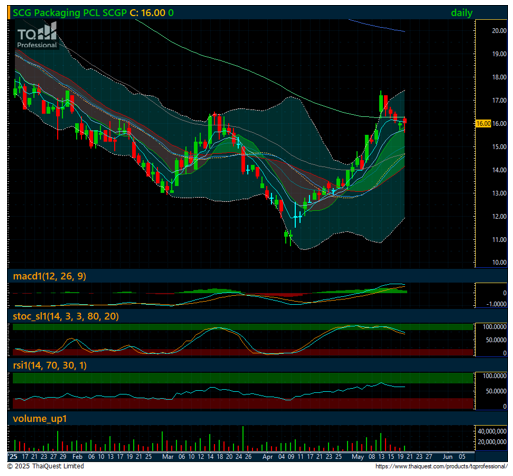
Task: Click the volume_up1 panel label
Action: (40, 419)
